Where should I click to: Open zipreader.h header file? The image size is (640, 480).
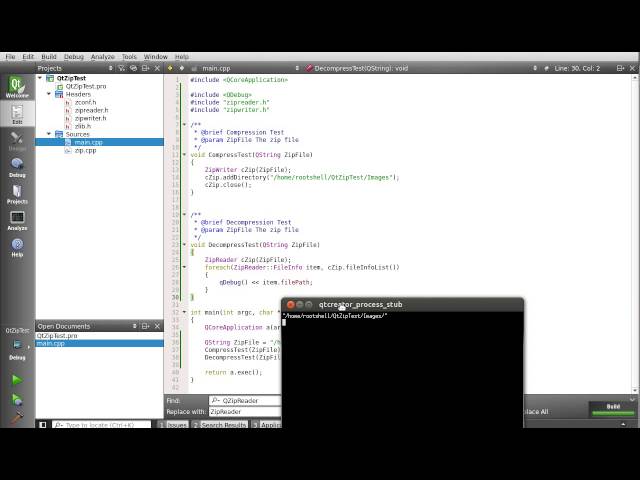point(91,110)
